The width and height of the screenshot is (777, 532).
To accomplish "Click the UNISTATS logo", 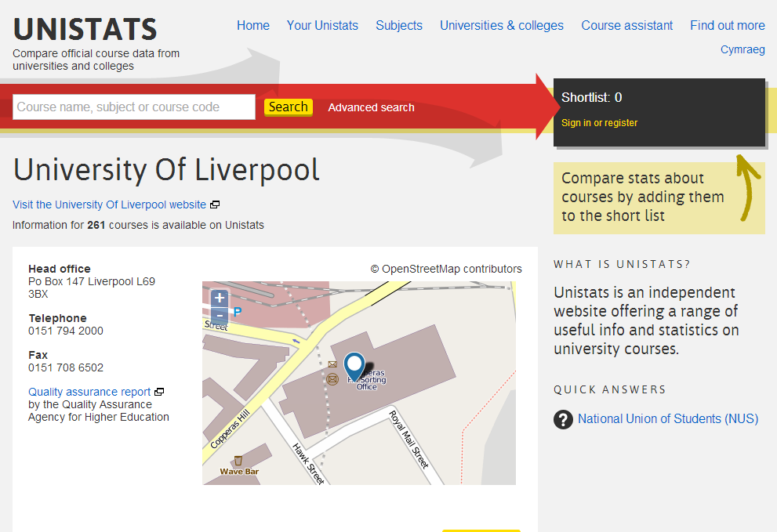I will (85, 29).
